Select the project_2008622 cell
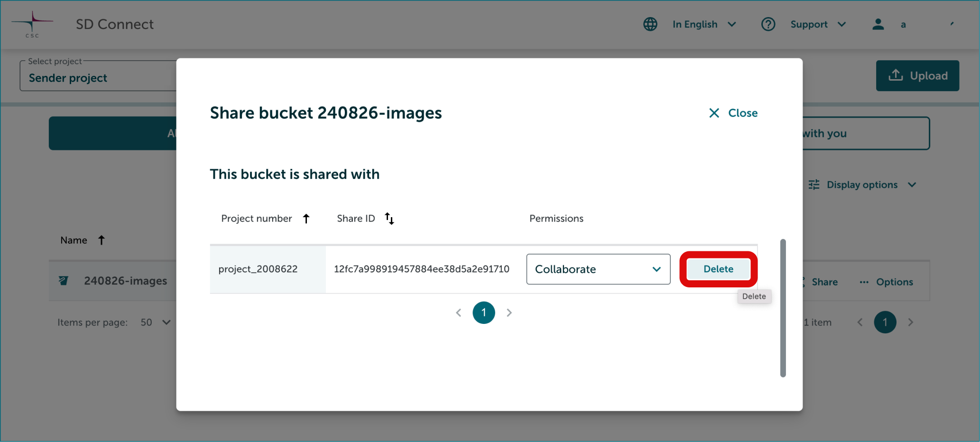 (268, 269)
